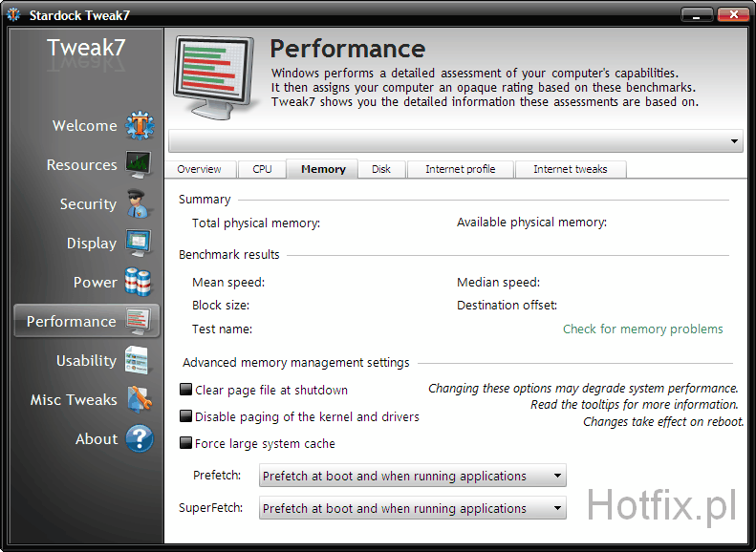The height and width of the screenshot is (552, 756).
Task: Go to Resources section label
Action: 82,164
